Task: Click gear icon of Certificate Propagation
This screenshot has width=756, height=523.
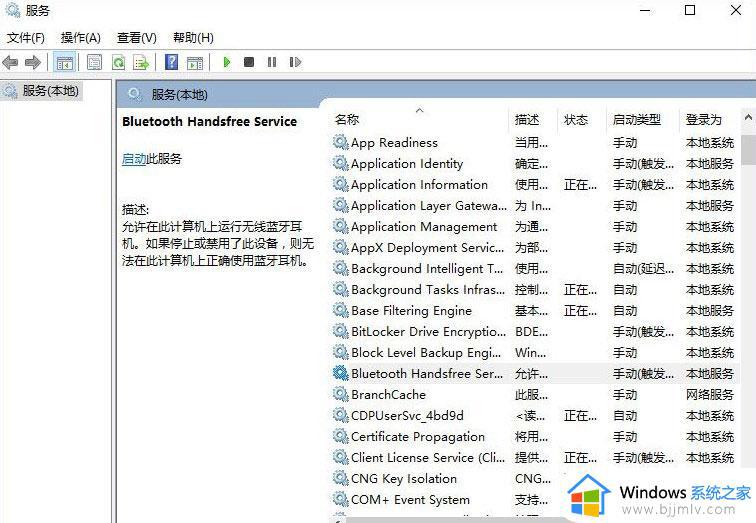Action: [341, 436]
